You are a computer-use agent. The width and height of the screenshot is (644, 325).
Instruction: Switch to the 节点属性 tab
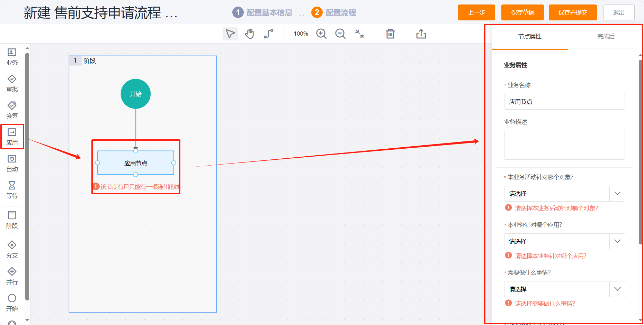(530, 36)
